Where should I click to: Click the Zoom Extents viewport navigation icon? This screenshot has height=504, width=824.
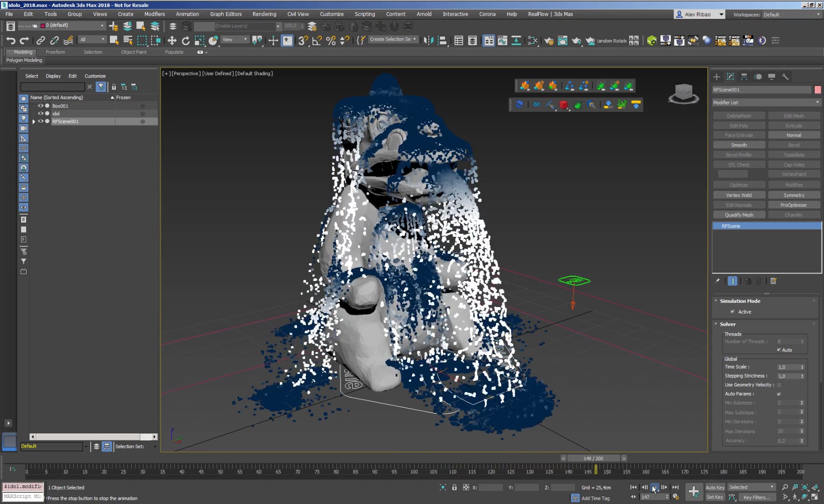point(804,487)
